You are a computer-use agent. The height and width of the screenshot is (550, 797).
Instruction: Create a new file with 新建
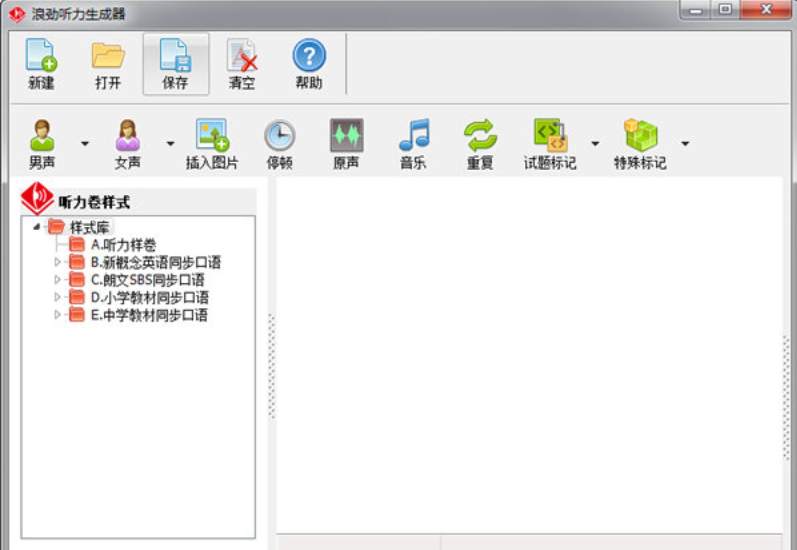(x=41, y=65)
